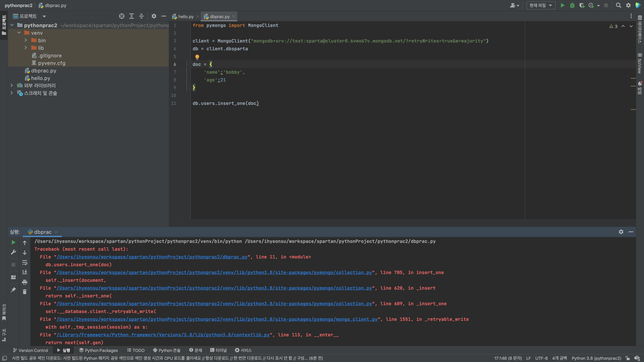Open the Version Control tool window
644x362 pixels.
click(30, 350)
